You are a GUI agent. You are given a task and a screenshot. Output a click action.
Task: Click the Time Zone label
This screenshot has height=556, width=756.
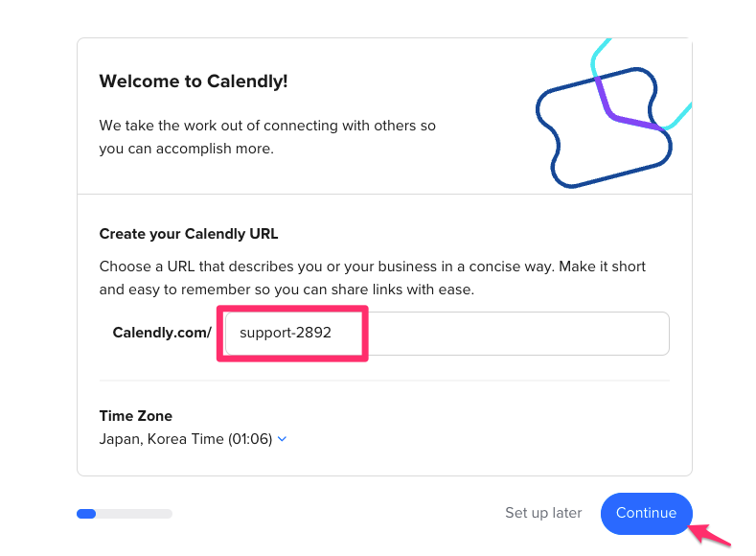(135, 416)
